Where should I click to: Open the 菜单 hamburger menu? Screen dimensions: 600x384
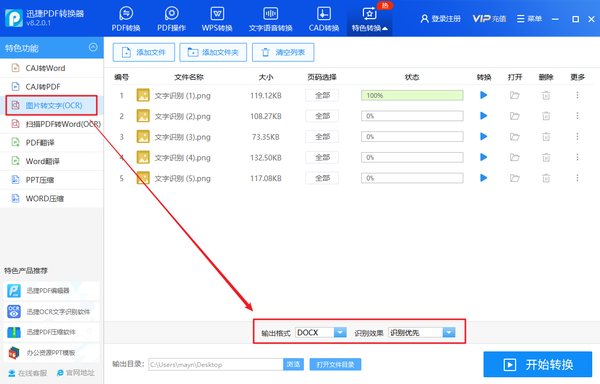click(529, 19)
